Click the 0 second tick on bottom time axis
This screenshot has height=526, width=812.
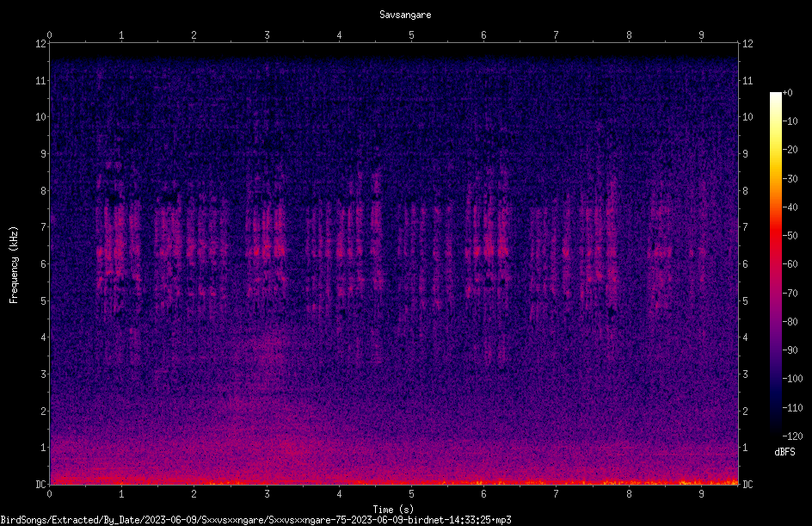pyautogui.click(x=49, y=494)
